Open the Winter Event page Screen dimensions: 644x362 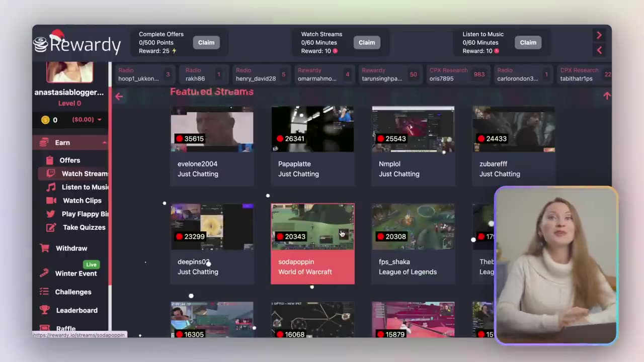(76, 274)
